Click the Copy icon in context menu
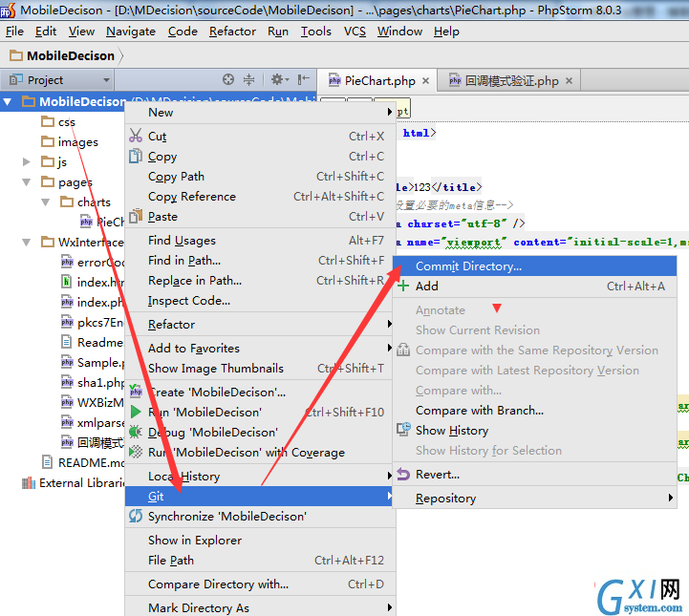Screen dimensions: 689x616 tap(136, 156)
